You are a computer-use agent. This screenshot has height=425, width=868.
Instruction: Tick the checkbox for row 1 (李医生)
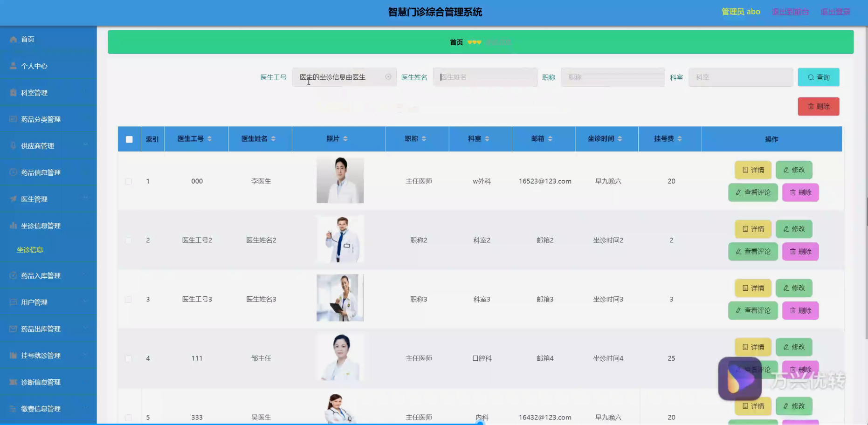[x=128, y=181]
